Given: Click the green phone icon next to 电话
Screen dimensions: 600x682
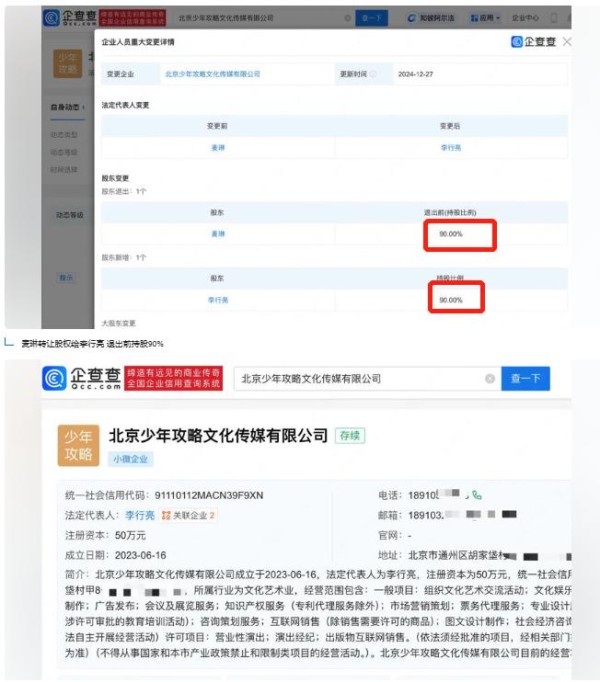Looking at the screenshot, I should point(477,495).
